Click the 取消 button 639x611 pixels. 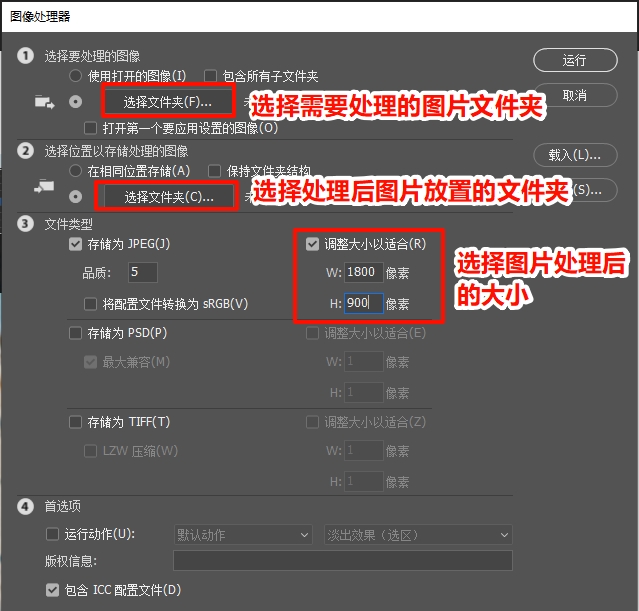click(575, 95)
